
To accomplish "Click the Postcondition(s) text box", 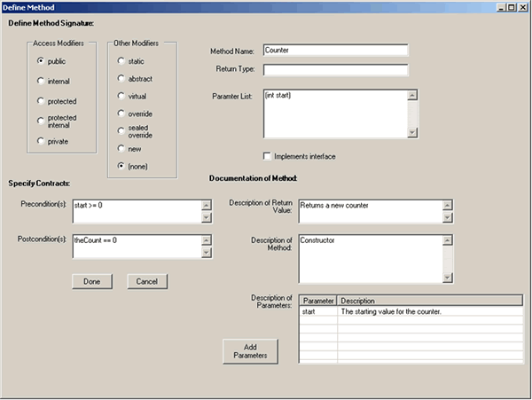I will [x=137, y=247].
